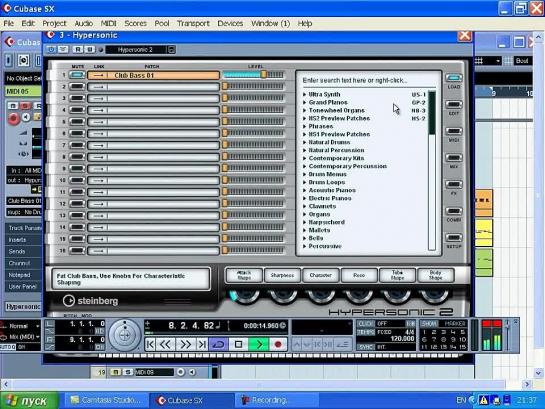Open the Inserts section in the inspector
Image resolution: width=545 pixels, height=409 pixels.
point(23,240)
